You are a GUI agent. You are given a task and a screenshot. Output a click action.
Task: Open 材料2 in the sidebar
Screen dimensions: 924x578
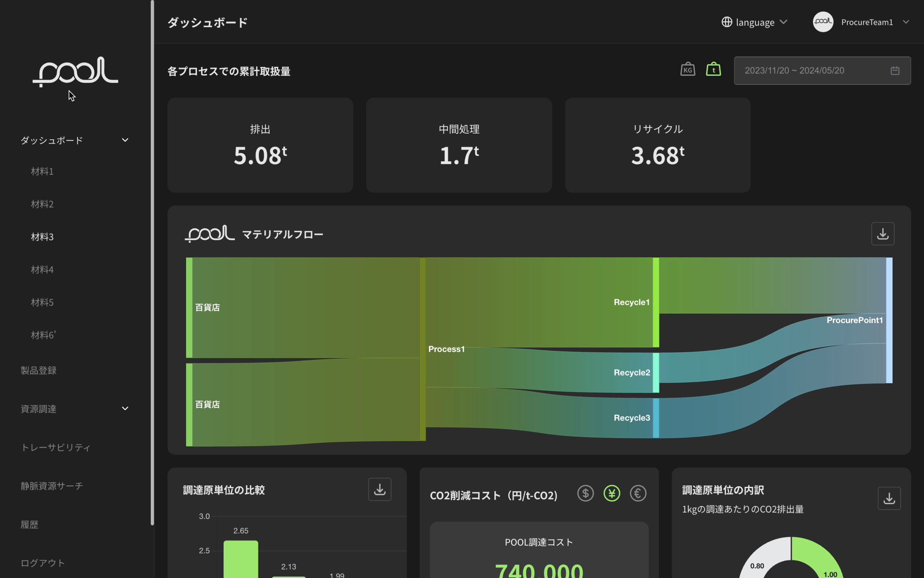click(42, 204)
